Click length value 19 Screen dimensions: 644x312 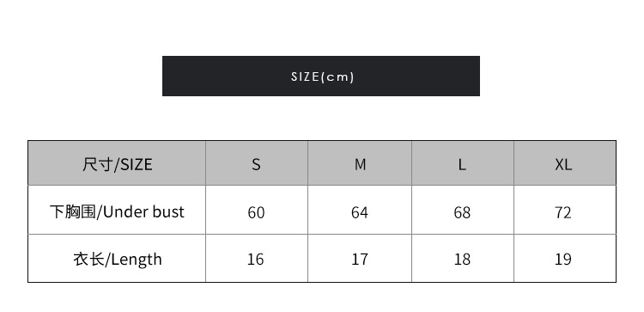(x=563, y=260)
